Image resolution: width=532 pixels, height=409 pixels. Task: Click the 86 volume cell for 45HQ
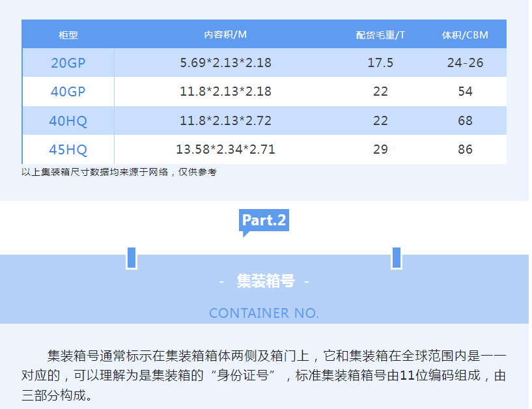tap(465, 149)
